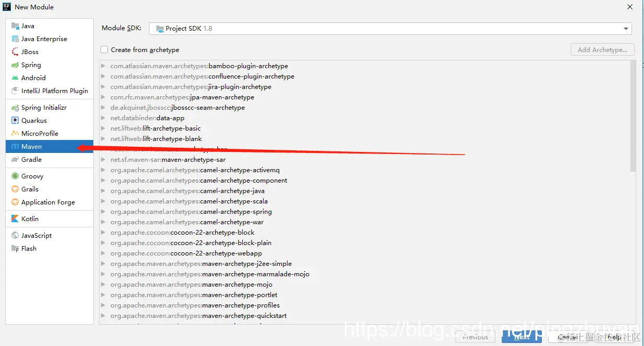
Task: Enable Create from archetype checkbox
Action: click(104, 49)
